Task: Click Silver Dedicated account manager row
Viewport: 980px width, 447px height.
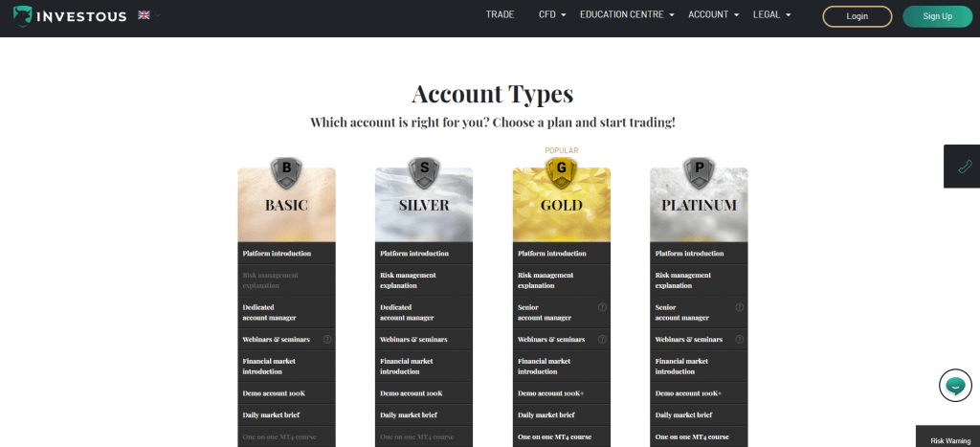Action: coord(424,313)
